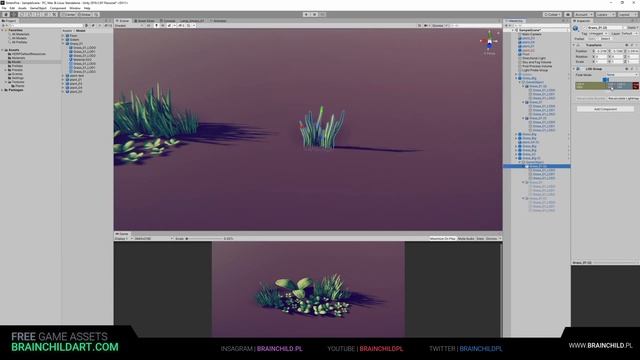
Task: Select the Hierarchy tab
Action: 514,20
